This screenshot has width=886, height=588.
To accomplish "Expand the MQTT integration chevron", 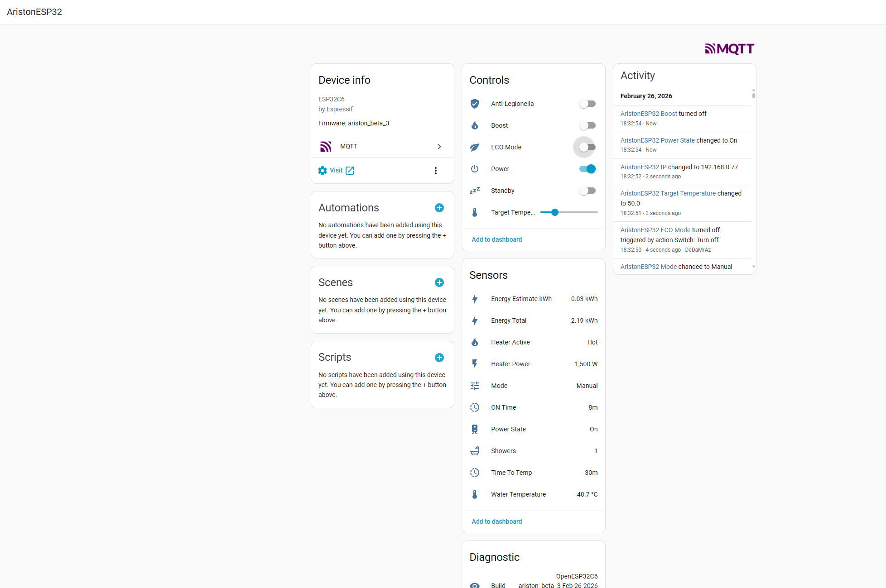I will pyautogui.click(x=439, y=147).
